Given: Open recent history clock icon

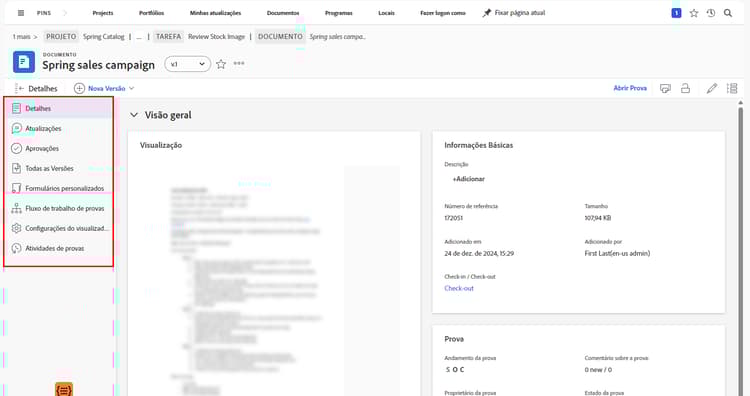Looking at the screenshot, I should click(x=711, y=13).
